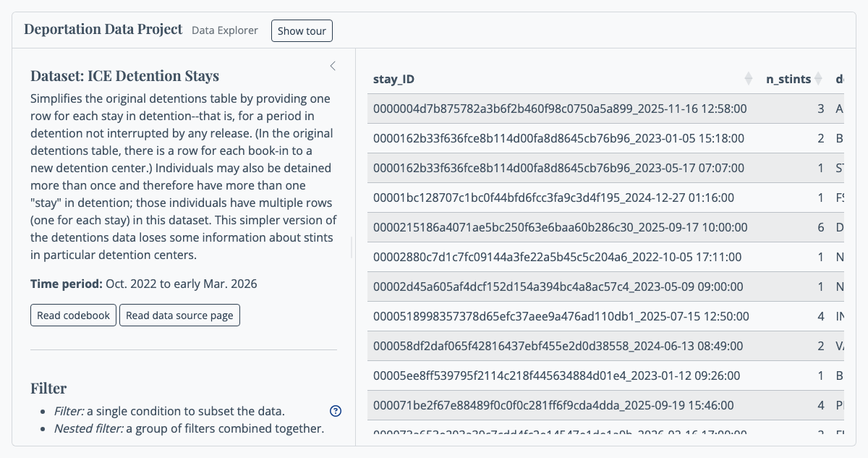This screenshot has width=868, height=458.
Task: Select the row ending 2025-11-16 12:58:00
Action: click(605, 109)
